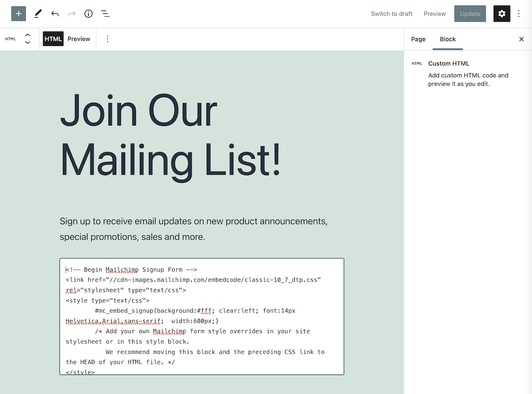Click the 'Sign up to receive email' paragraph
Image resolution: width=532 pixels, height=394 pixels.
pyautogui.click(x=194, y=229)
